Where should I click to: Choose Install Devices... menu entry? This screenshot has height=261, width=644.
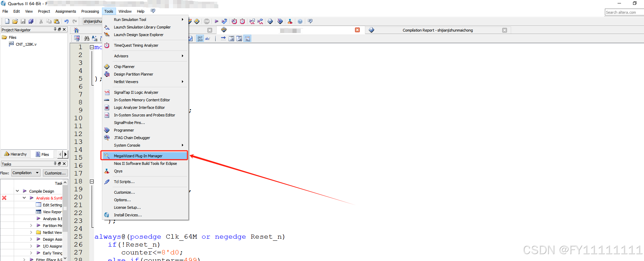click(145, 215)
